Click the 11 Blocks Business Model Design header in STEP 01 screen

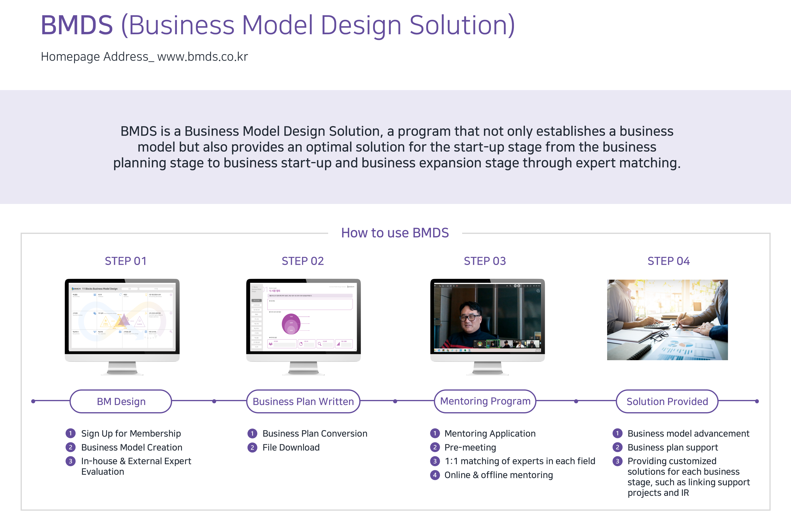(x=100, y=289)
